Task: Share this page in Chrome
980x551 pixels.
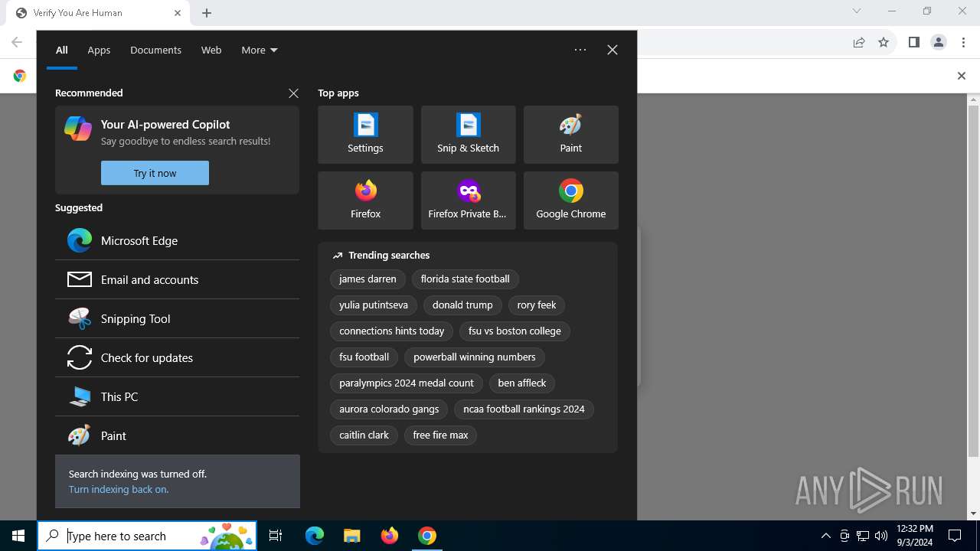Action: 859,43
